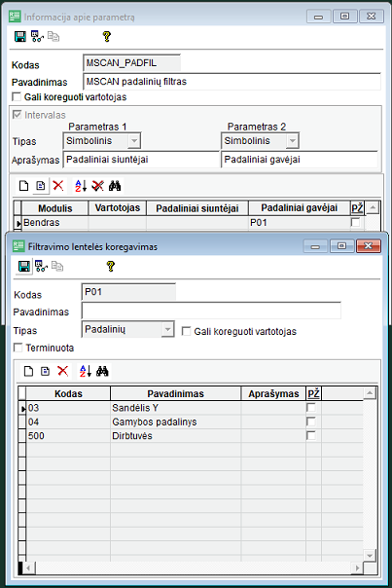392x588 pixels.
Task: Click PŽ column header in lower grid
Action: tap(313, 393)
